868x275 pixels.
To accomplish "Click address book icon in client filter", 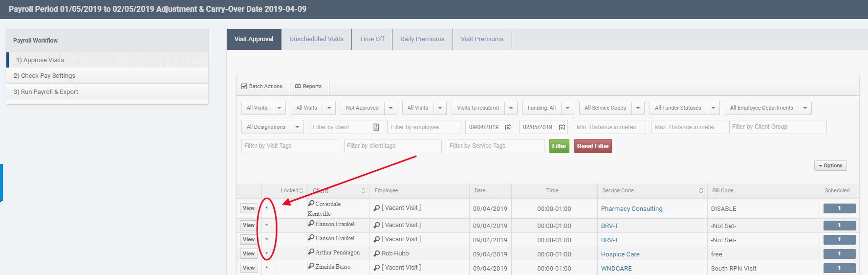I will click(x=376, y=127).
